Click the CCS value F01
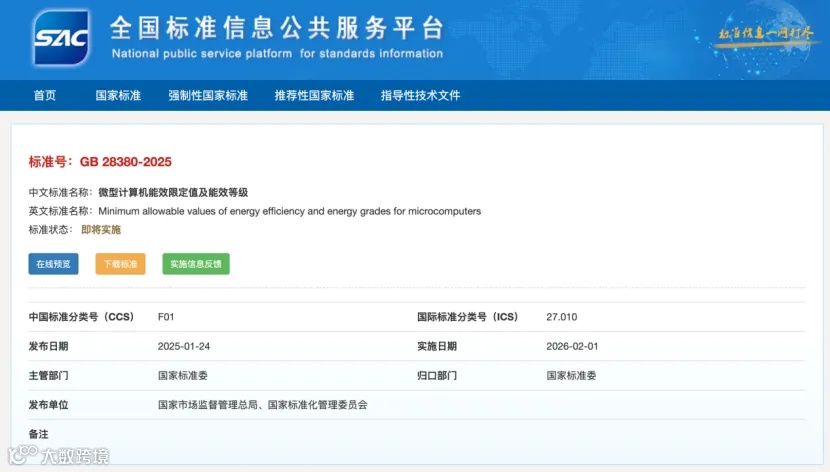830x472 pixels. pyautogui.click(x=166, y=317)
